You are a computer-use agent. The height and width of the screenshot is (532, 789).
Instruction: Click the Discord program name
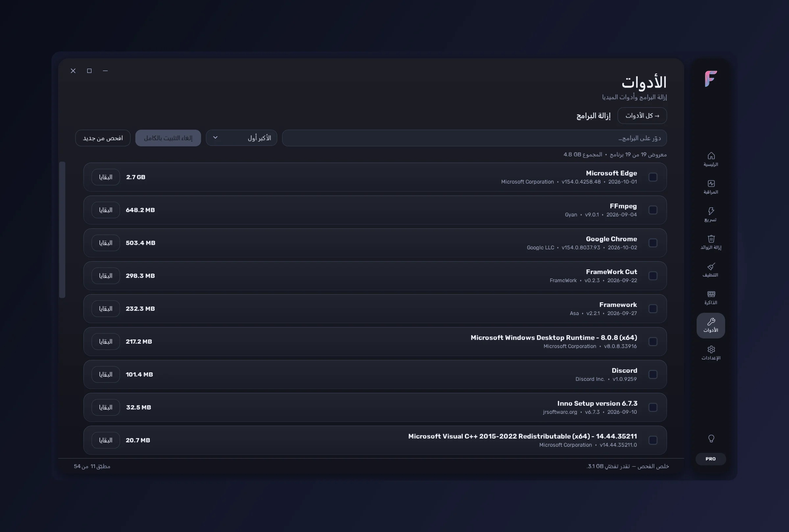tap(624, 371)
